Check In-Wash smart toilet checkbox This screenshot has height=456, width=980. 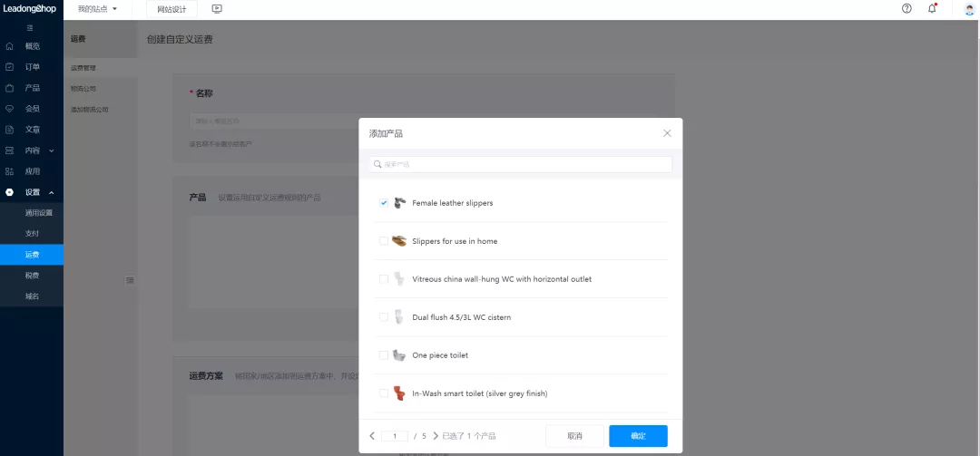(x=384, y=393)
